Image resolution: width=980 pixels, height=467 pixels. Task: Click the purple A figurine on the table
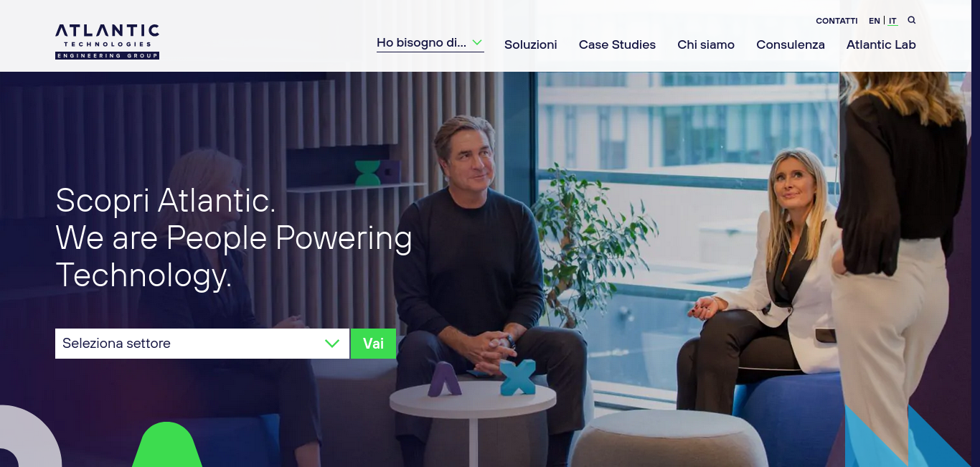point(445,379)
